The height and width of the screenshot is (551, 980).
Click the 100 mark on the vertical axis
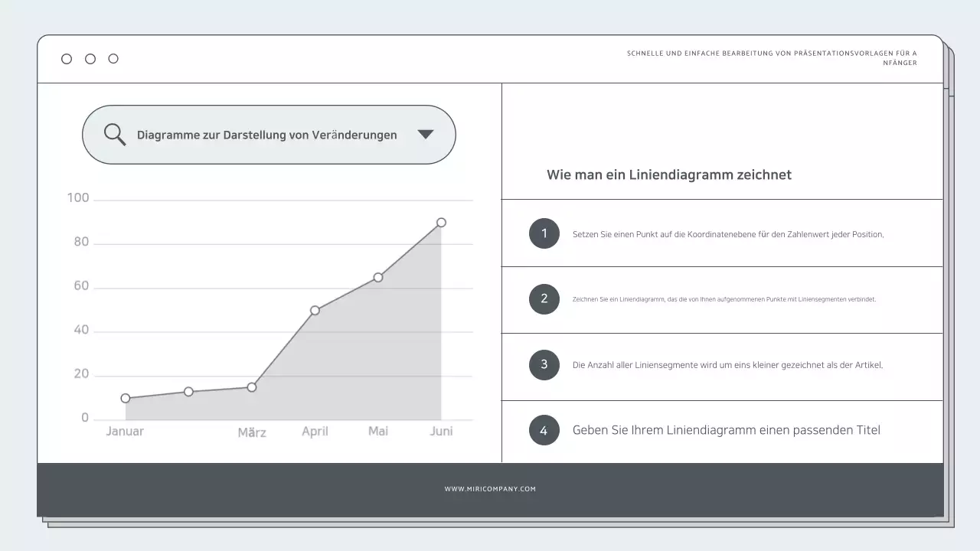pos(77,197)
